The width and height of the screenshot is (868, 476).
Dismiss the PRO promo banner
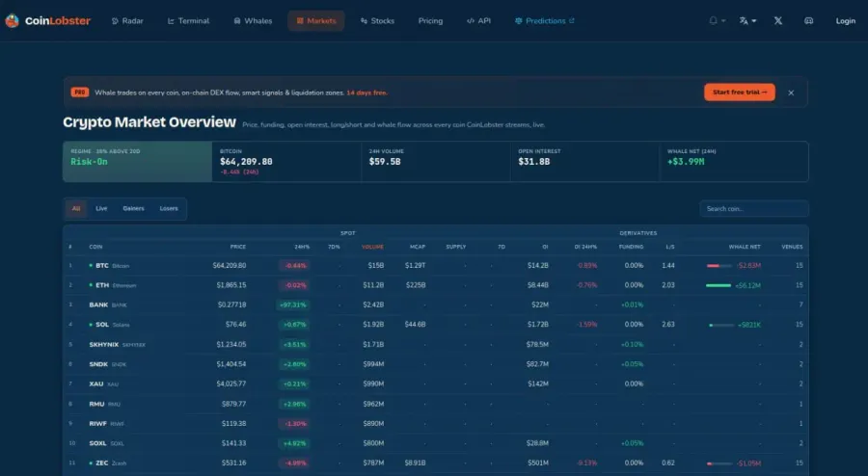791,93
